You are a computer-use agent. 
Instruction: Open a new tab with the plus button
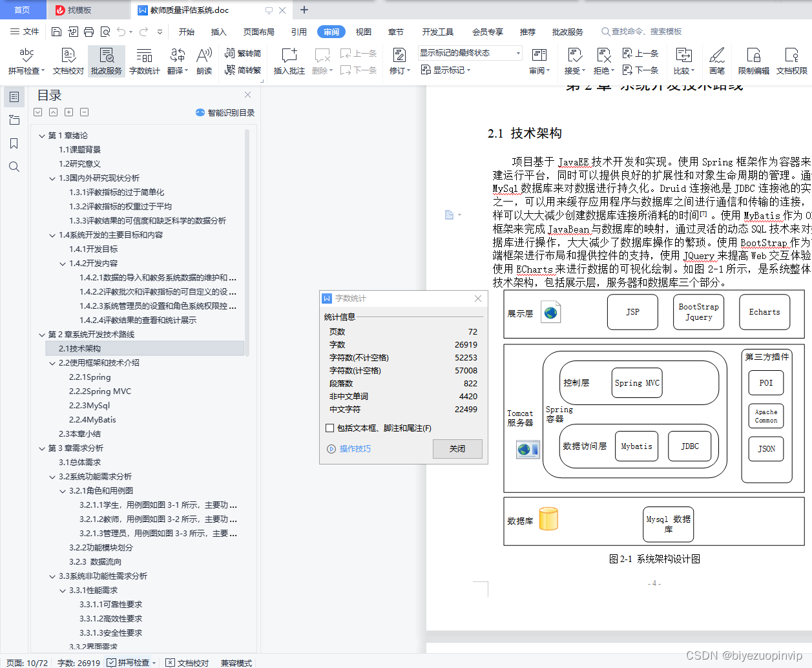pyautogui.click(x=304, y=10)
